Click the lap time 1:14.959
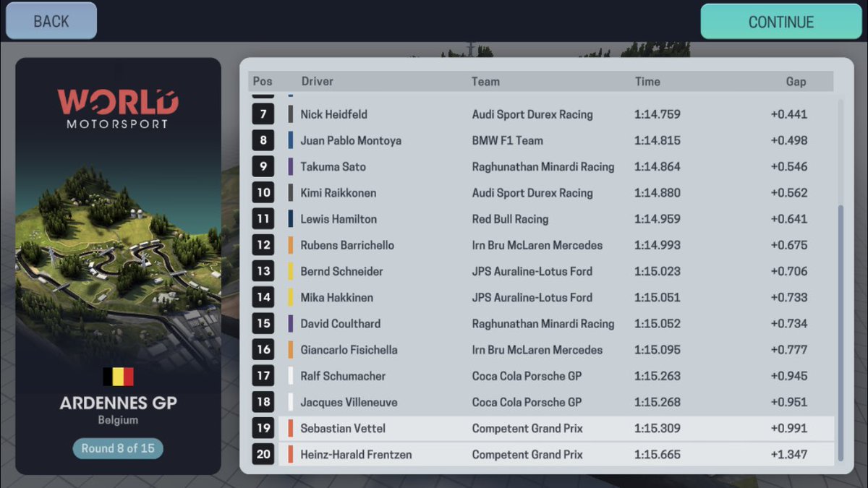 pos(658,219)
